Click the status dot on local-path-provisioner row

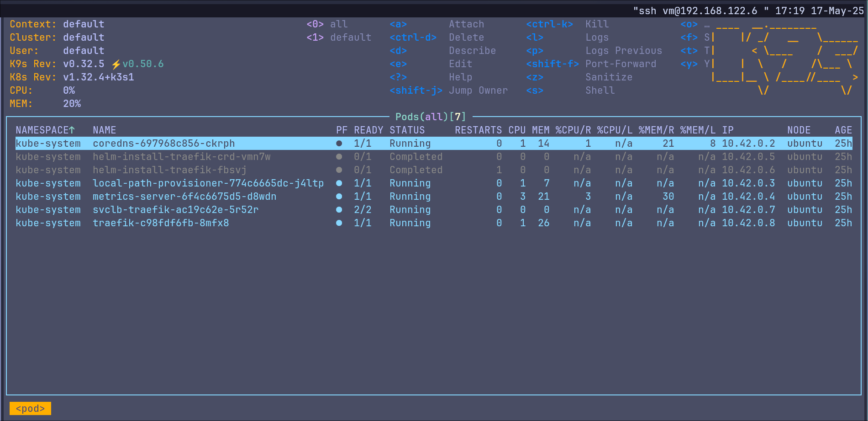pyautogui.click(x=339, y=183)
